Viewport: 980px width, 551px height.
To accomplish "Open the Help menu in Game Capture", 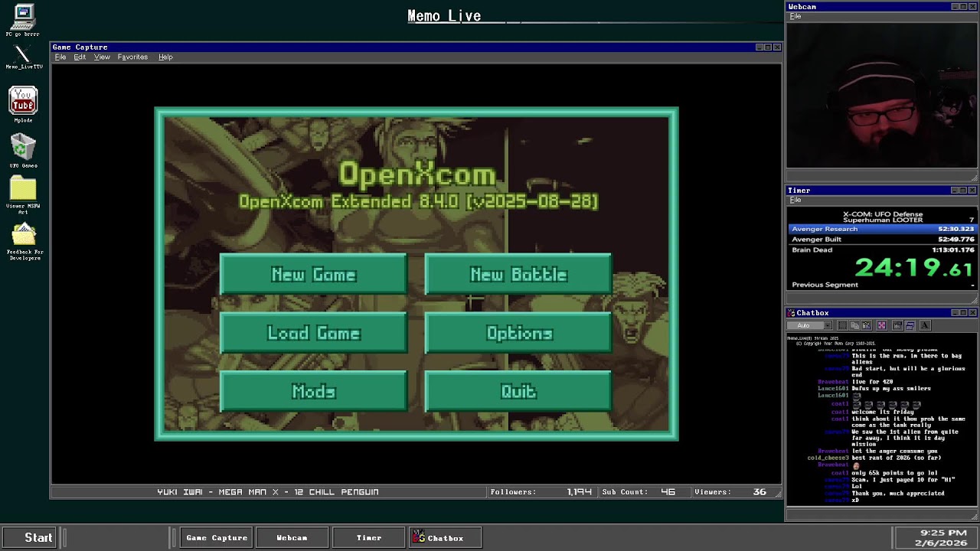I will [165, 57].
